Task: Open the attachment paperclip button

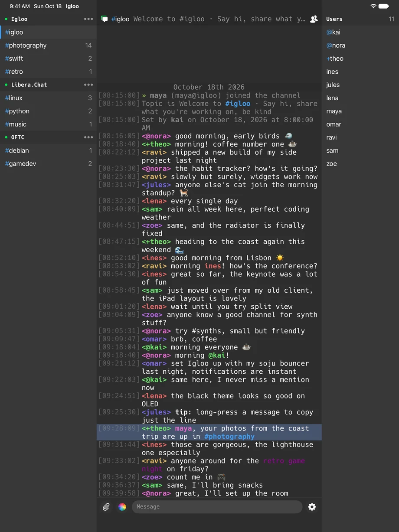Action: point(106,507)
